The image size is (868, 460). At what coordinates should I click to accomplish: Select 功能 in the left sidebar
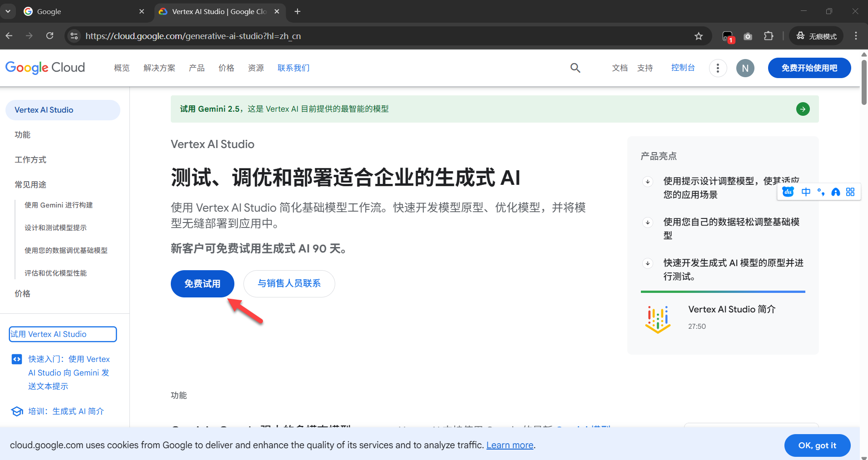click(23, 135)
